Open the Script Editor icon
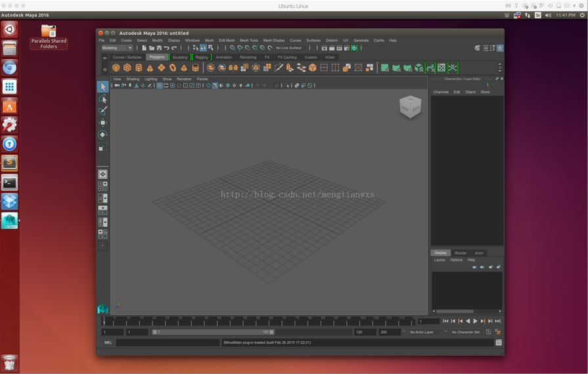Screen dimensions: 588x374 499,342
